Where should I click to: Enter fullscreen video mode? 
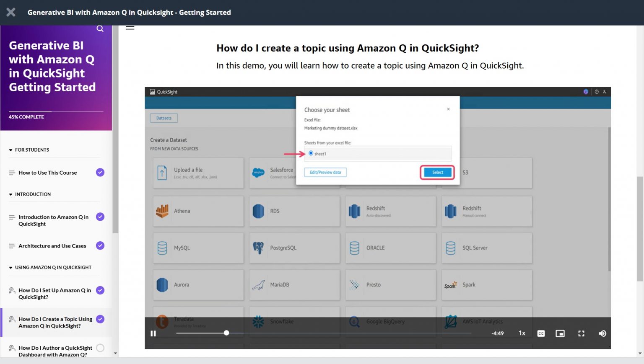tap(581, 333)
